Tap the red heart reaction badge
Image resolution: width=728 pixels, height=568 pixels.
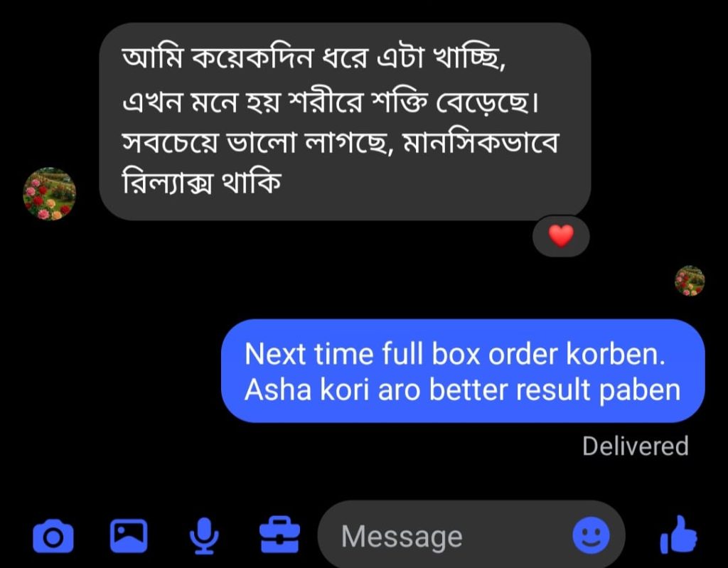[561, 236]
